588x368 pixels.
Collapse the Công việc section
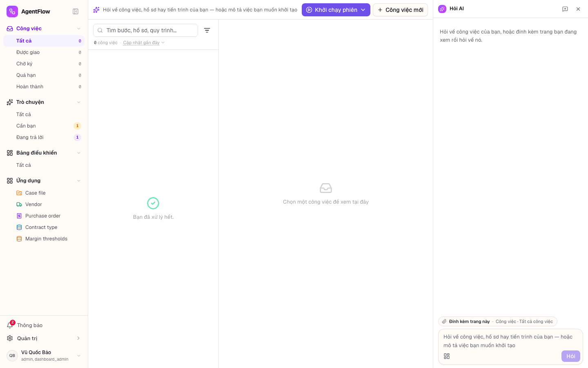(79, 29)
